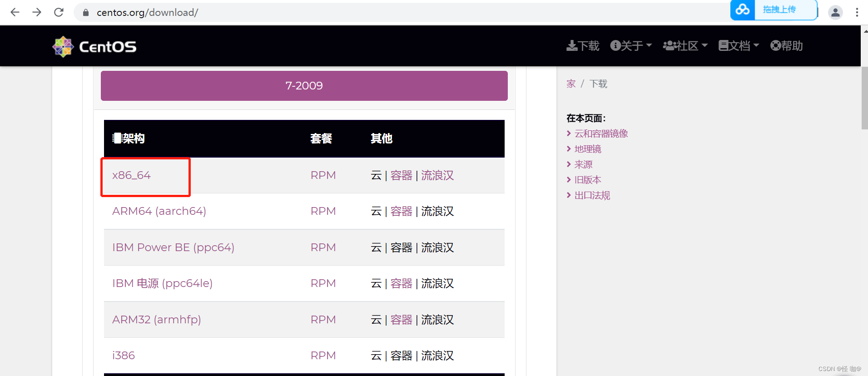Image resolution: width=868 pixels, height=376 pixels.
Task: Click RPM in the IBM Power BE row
Action: click(x=323, y=247)
